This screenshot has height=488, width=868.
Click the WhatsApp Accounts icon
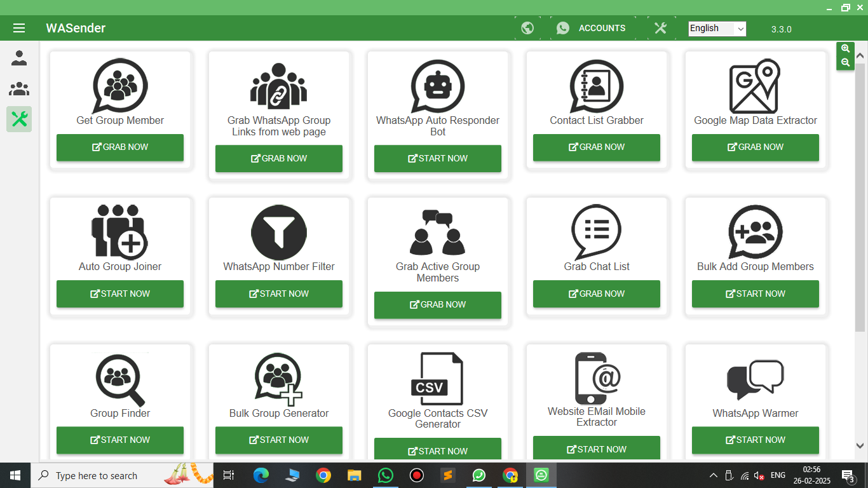point(563,28)
